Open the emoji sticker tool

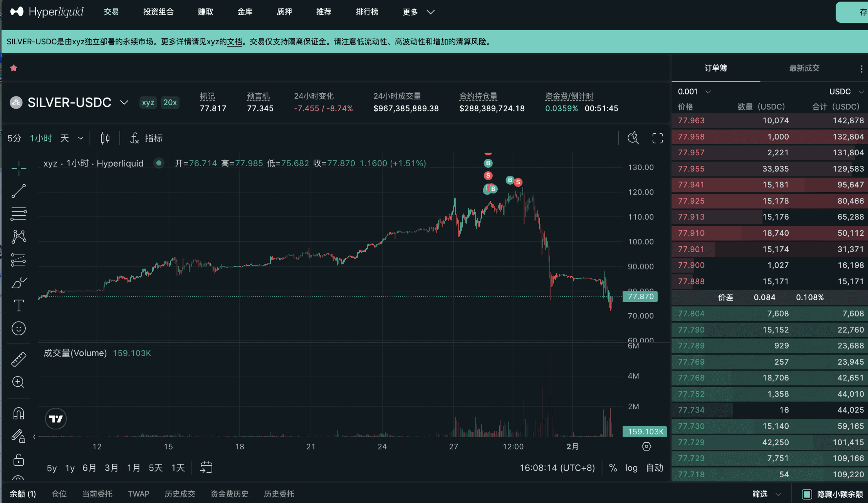[18, 328]
